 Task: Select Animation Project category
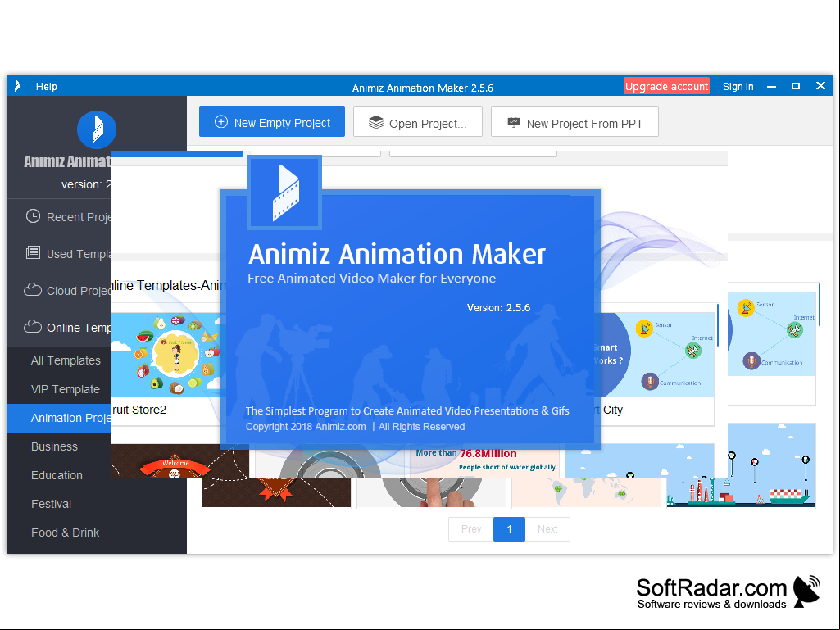59,418
